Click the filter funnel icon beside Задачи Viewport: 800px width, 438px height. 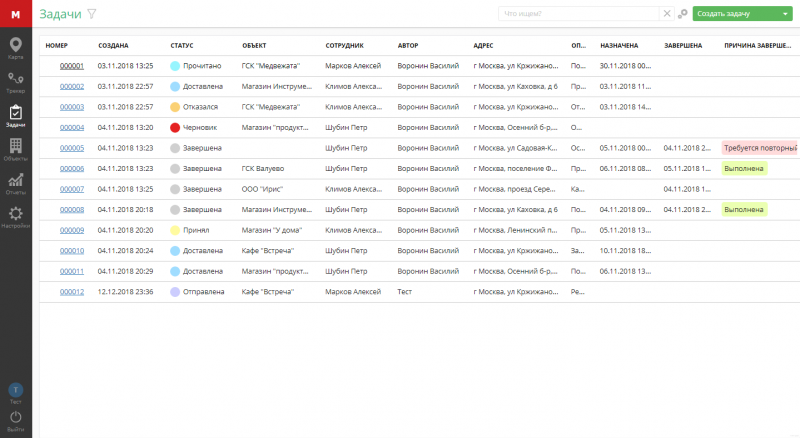click(92, 14)
